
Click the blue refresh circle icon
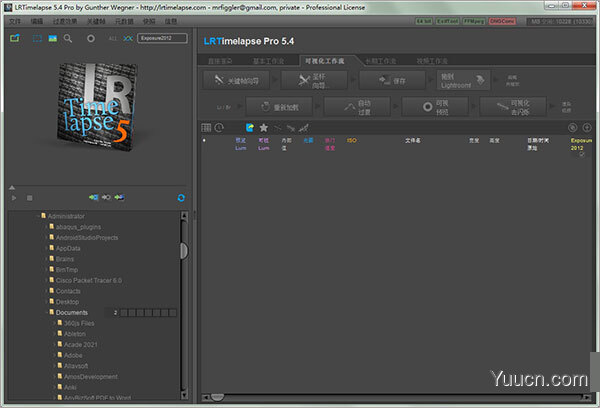[181, 197]
